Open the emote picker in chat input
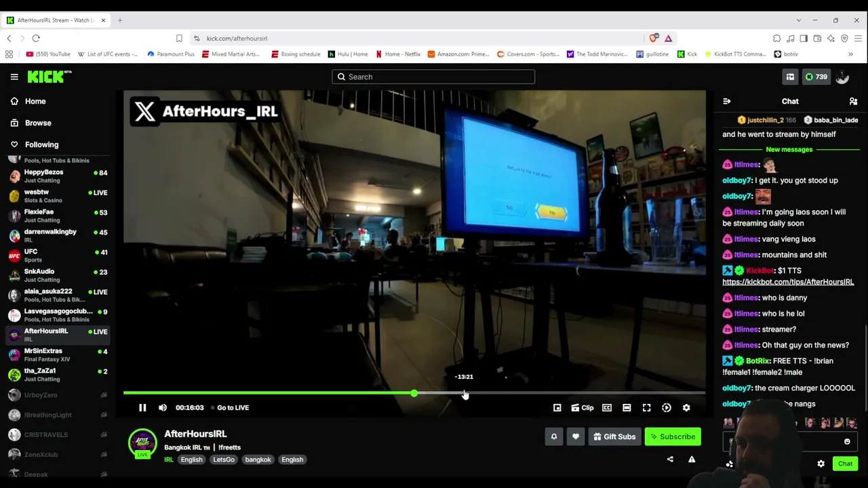Image resolution: width=868 pixels, height=488 pixels. [847, 442]
